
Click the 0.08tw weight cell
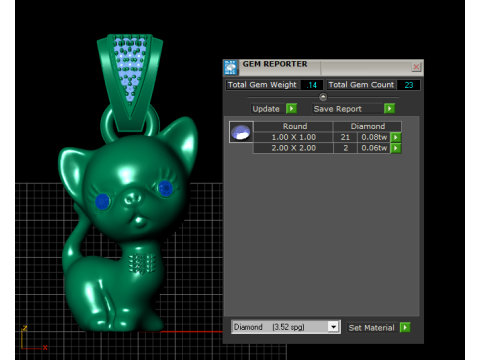[374, 137]
